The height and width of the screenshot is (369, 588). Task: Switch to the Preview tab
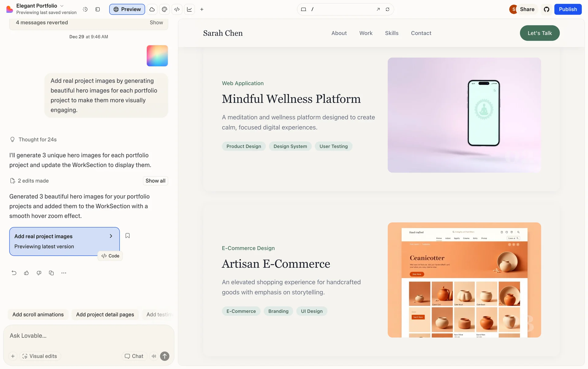(x=127, y=9)
